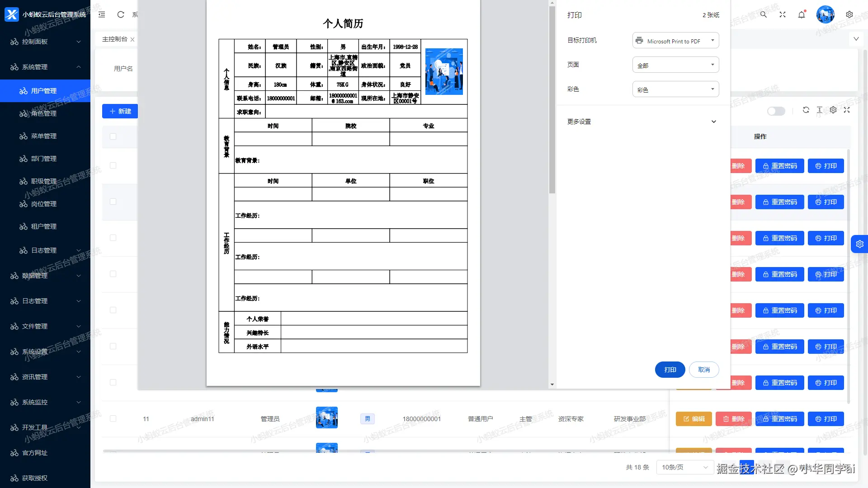Tick the checkbox for the admin11 row
Image resolution: width=868 pixels, height=488 pixels.
[x=113, y=418]
